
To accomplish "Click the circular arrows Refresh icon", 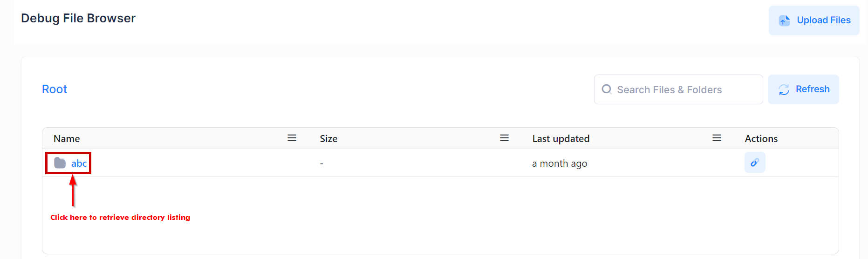I will (784, 89).
